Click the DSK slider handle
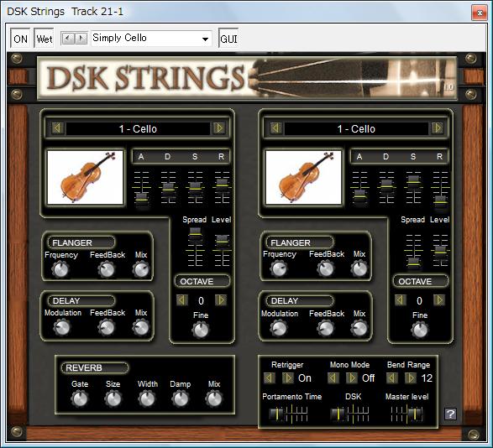 tap(338, 414)
